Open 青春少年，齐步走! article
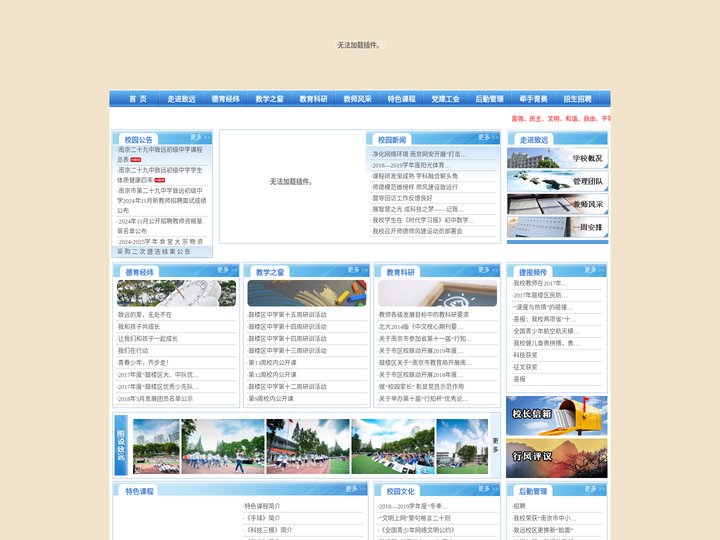 pyautogui.click(x=143, y=362)
